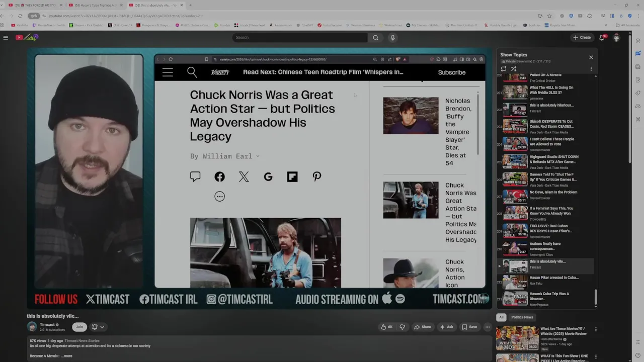Click the Ask button
This screenshot has height=362, width=644.
point(447,327)
